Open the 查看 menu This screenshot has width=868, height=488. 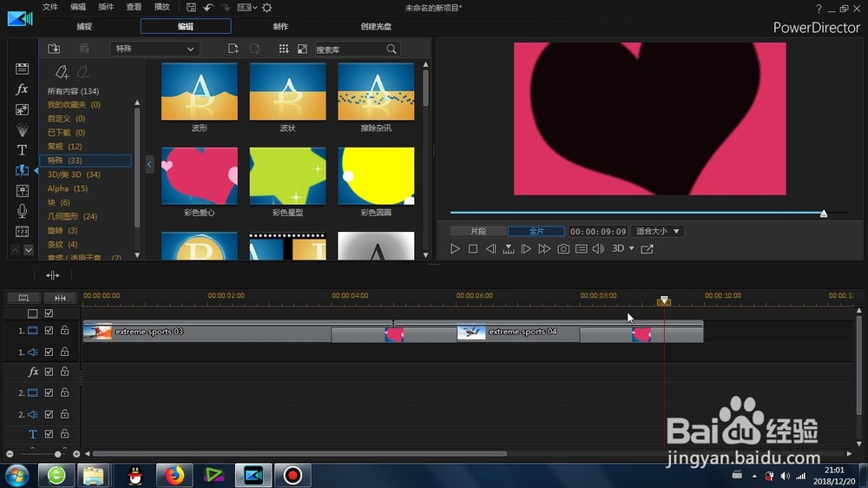pos(134,7)
